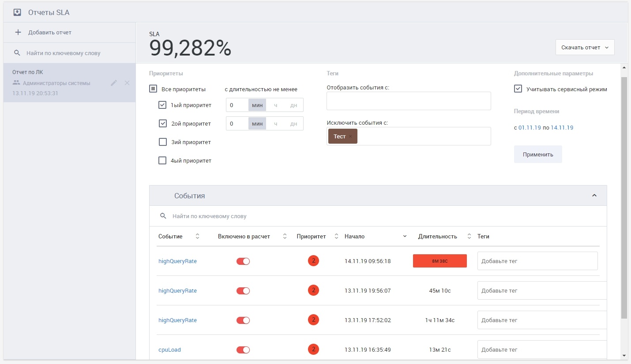
Task: Focus 2nd priority duration value field
Action: pos(237,124)
